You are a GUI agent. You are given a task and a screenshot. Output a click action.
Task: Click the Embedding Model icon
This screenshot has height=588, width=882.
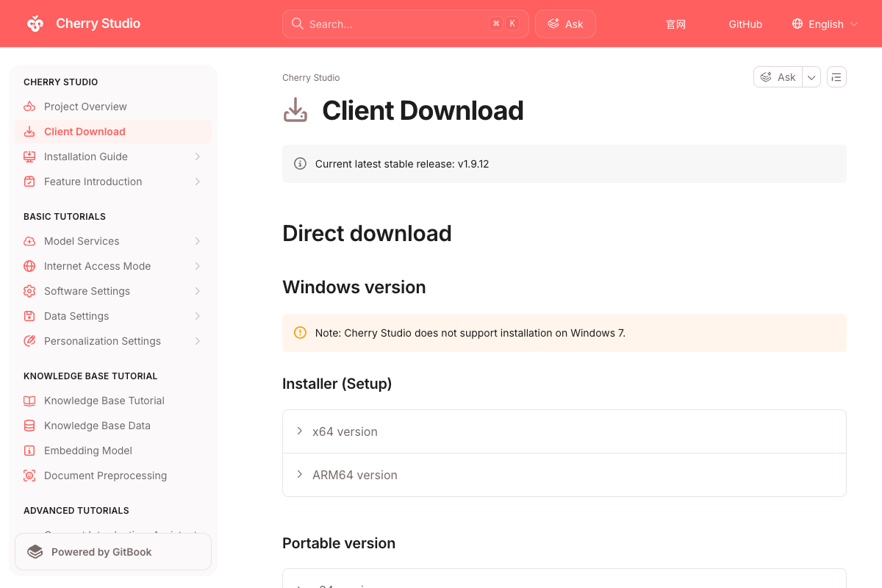click(x=29, y=451)
